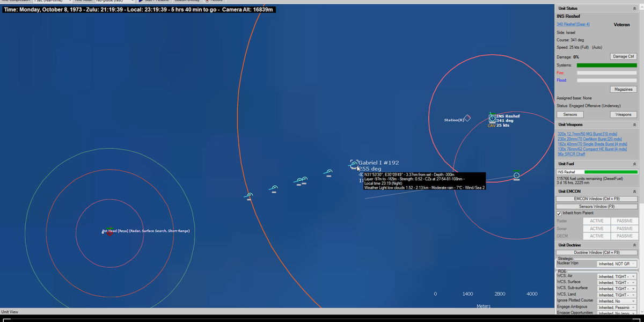Toggle the Inherit from Parent checkbox
Image resolution: width=644 pixels, height=322 pixels.
click(x=559, y=213)
